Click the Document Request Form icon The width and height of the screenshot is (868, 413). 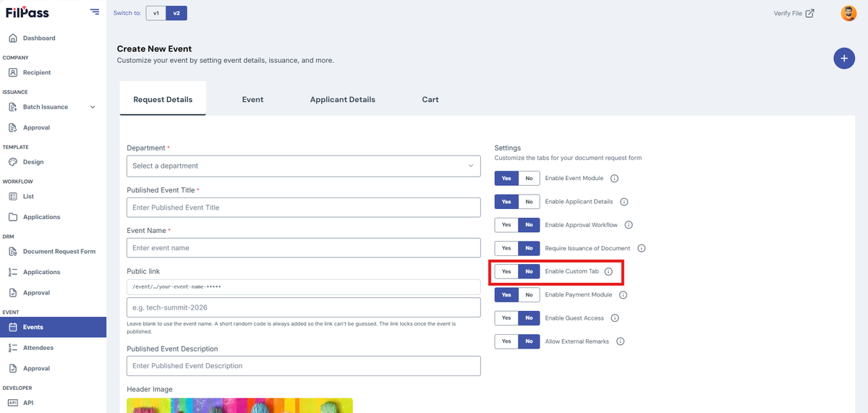pyautogui.click(x=13, y=252)
